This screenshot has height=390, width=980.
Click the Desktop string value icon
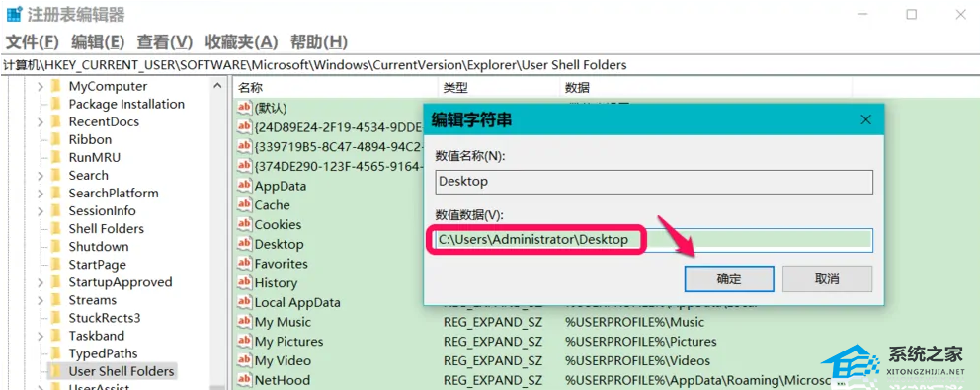pos(244,244)
